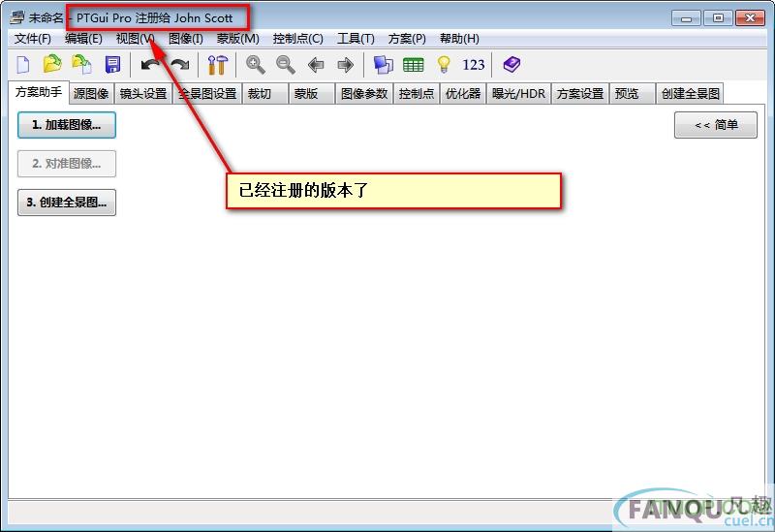Switch to the 镜头设置 tab
This screenshot has width=775, height=532.
click(x=143, y=93)
